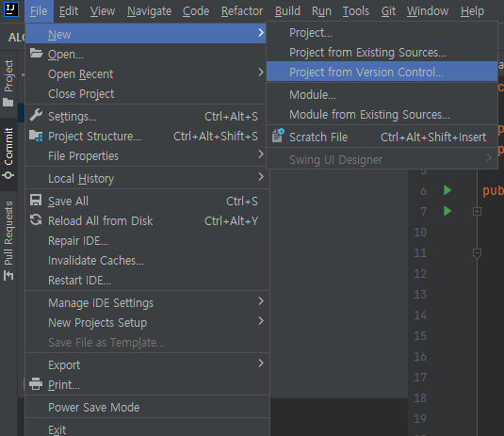Collapse the fold marker at line 11
This screenshot has width=504, height=436.
477,253
